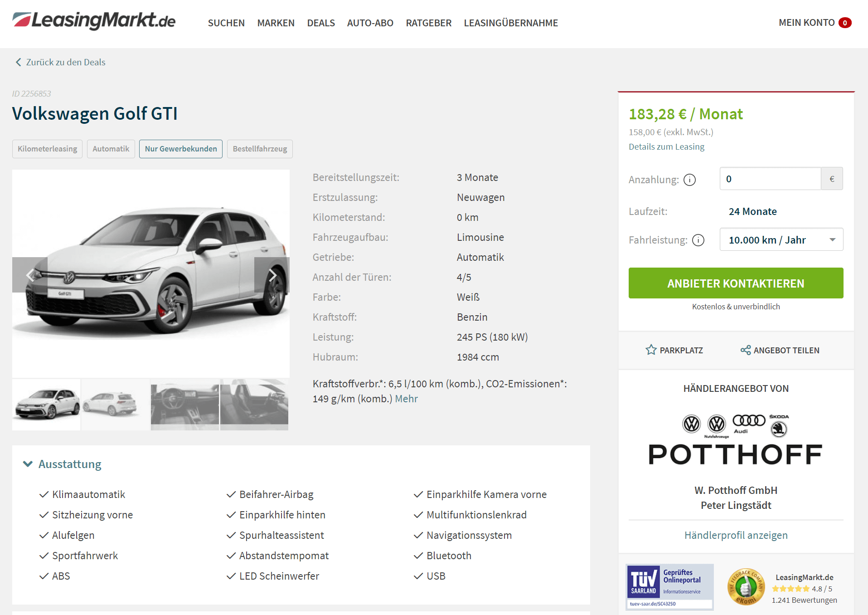
Task: Click the 245 PS (180 kW) value
Action: pyautogui.click(x=492, y=337)
